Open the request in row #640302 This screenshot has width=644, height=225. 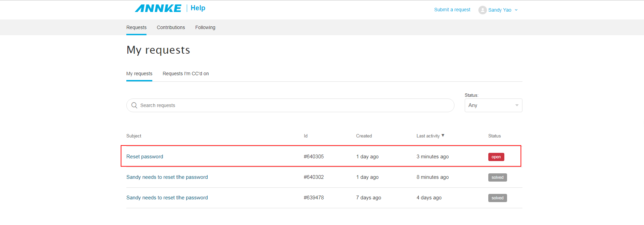click(167, 177)
